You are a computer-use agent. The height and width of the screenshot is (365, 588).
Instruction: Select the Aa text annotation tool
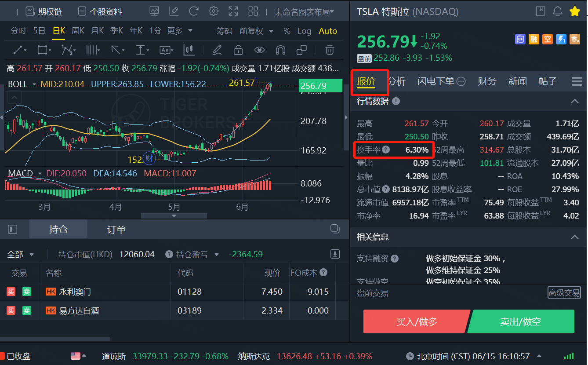pos(167,50)
